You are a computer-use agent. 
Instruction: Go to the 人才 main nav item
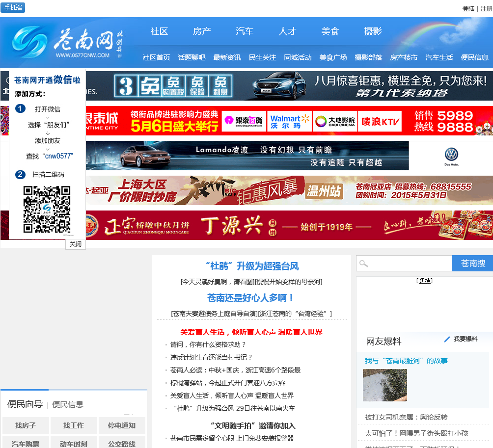(287, 31)
